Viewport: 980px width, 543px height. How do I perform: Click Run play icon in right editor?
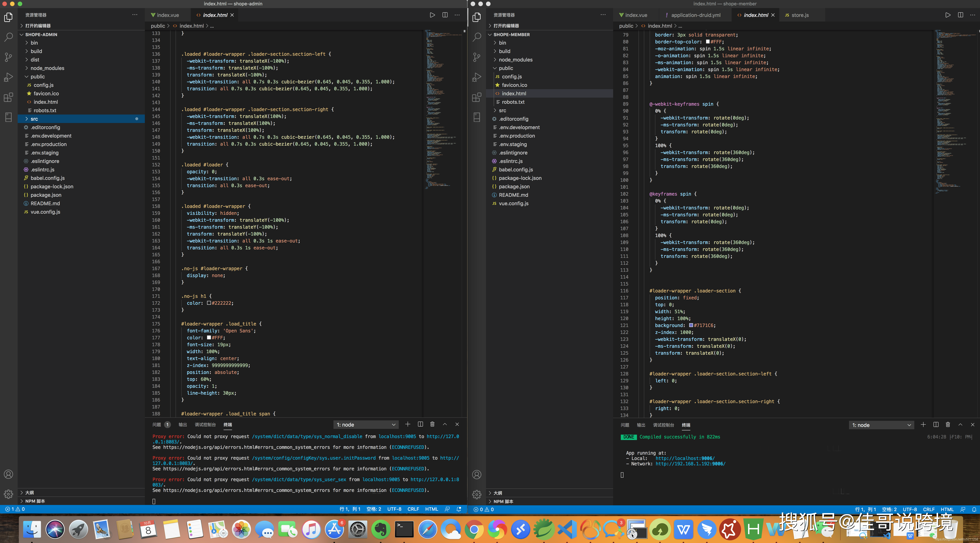coord(948,15)
